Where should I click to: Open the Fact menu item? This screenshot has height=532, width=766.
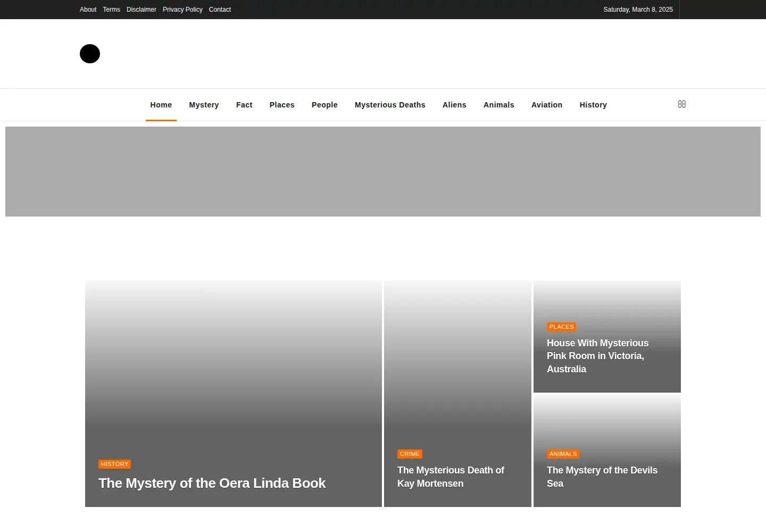[x=244, y=105]
